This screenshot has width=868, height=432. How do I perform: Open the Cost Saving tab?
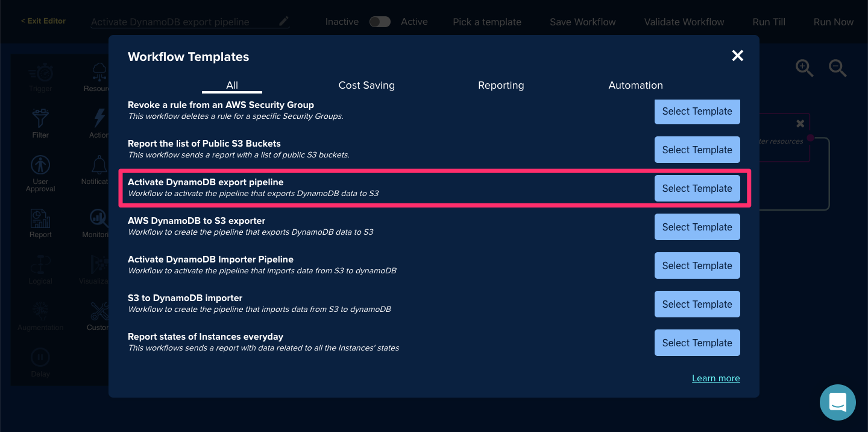[366, 85]
